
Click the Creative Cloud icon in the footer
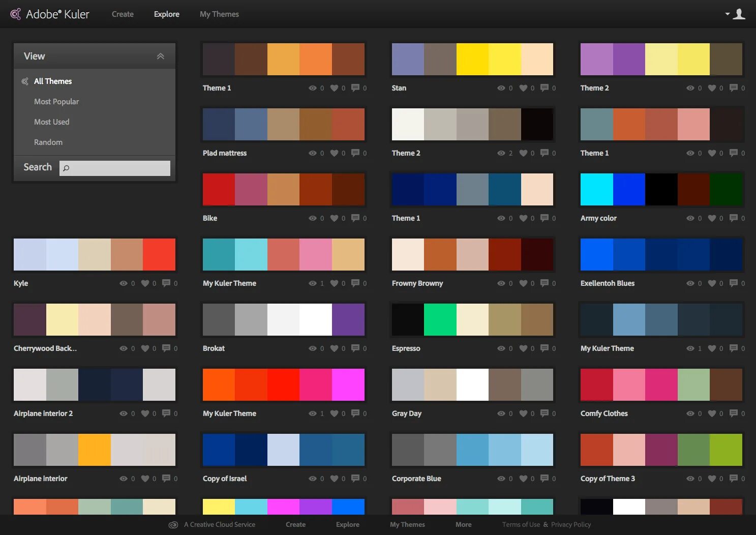point(173,525)
